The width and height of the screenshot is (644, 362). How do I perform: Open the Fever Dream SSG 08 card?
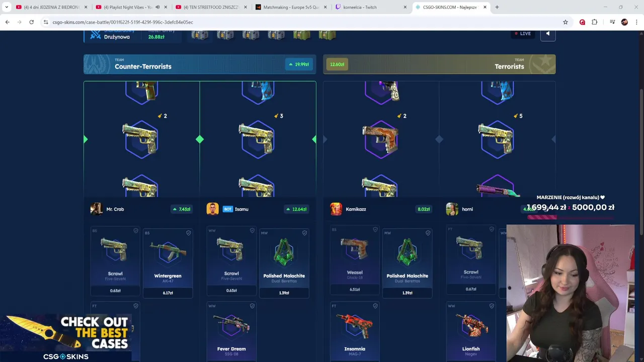[x=231, y=332]
